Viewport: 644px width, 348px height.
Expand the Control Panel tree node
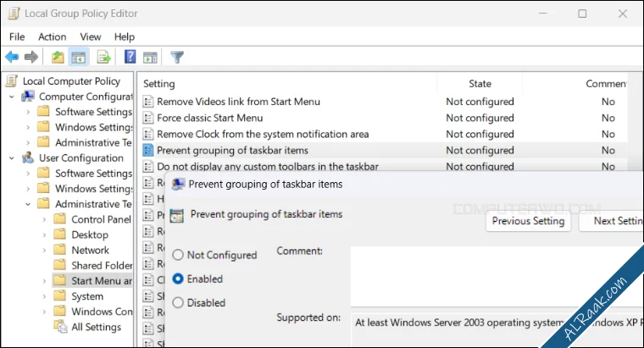44,219
